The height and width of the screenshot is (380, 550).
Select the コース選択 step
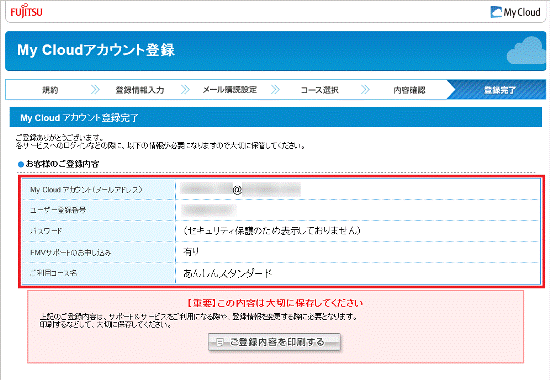(320, 90)
